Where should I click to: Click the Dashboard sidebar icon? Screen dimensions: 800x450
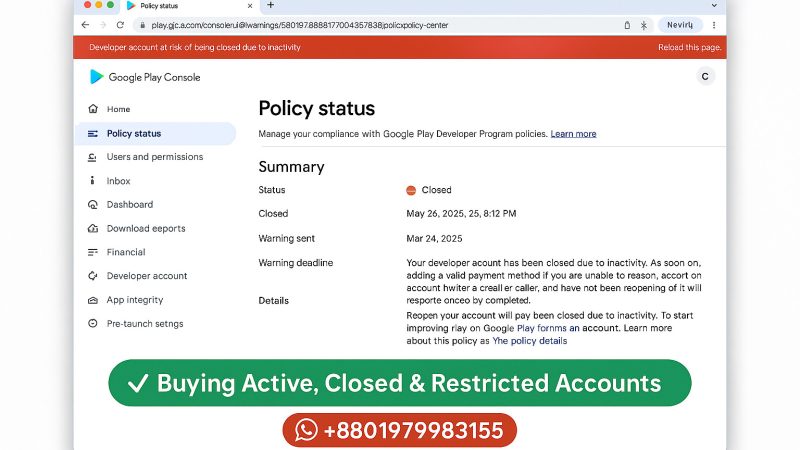tap(93, 205)
